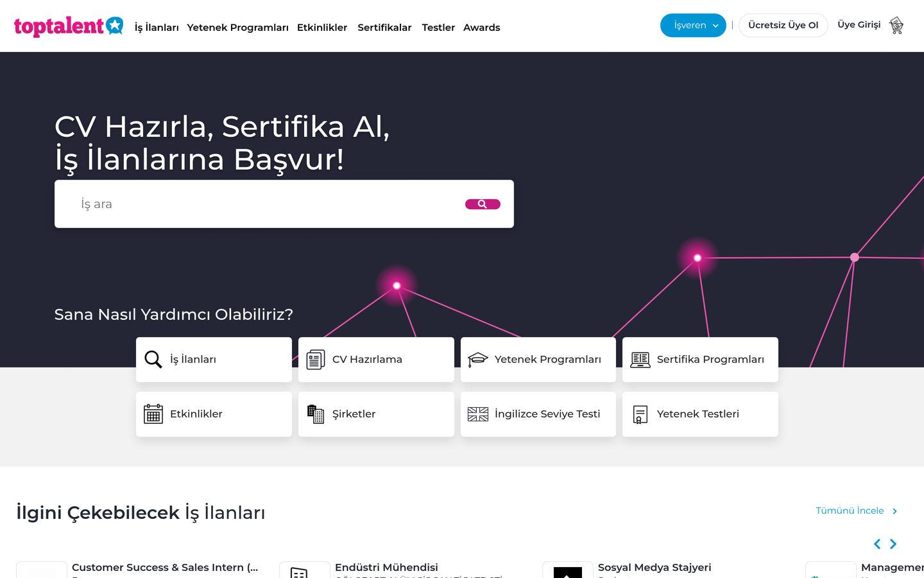Open the Yetenek Testleri card
This screenshot has height=578, width=924.
point(700,414)
